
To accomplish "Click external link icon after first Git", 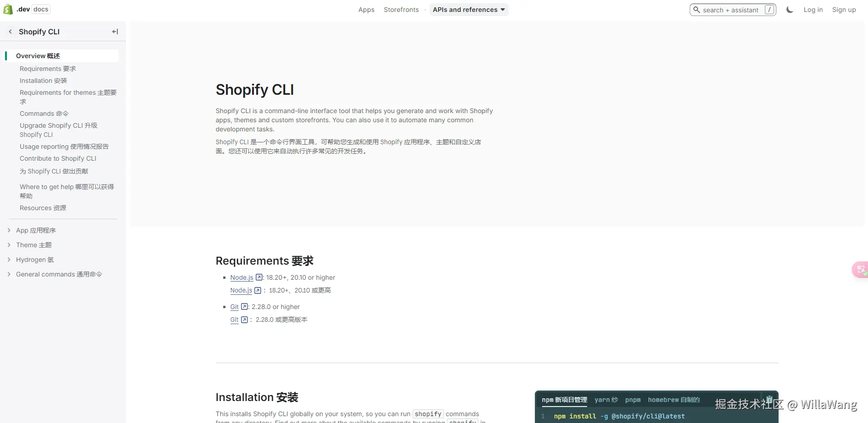I will (x=244, y=307).
